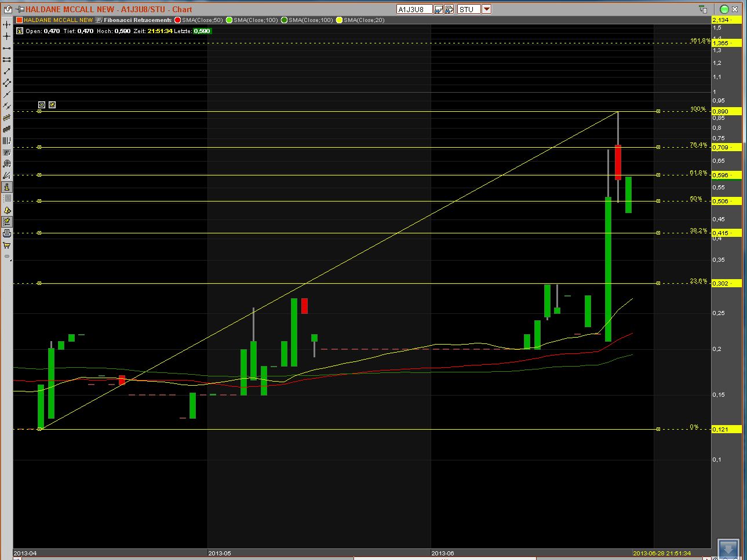Click the 0,596 price label on the axis
This screenshot has height=560, width=747.
click(x=727, y=175)
